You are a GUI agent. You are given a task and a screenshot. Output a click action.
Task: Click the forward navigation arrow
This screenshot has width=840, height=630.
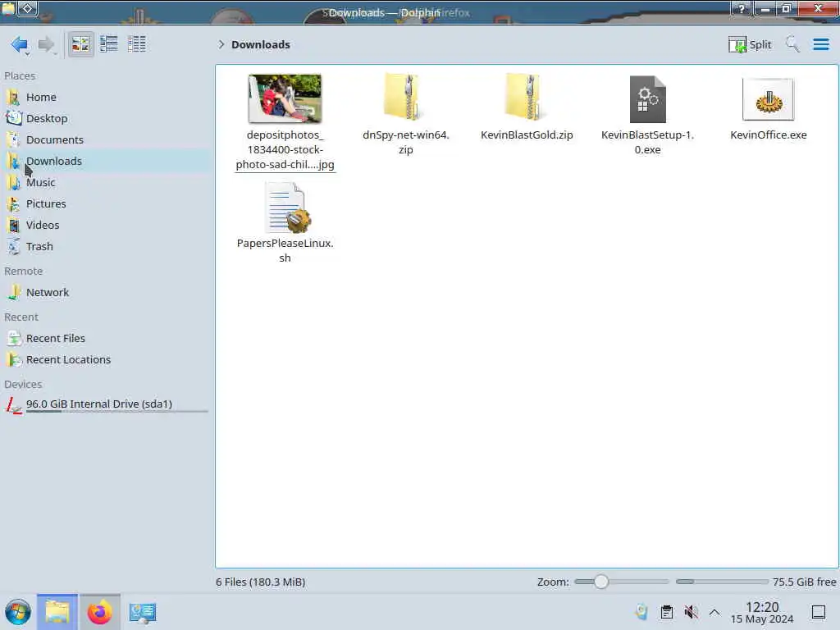47,44
